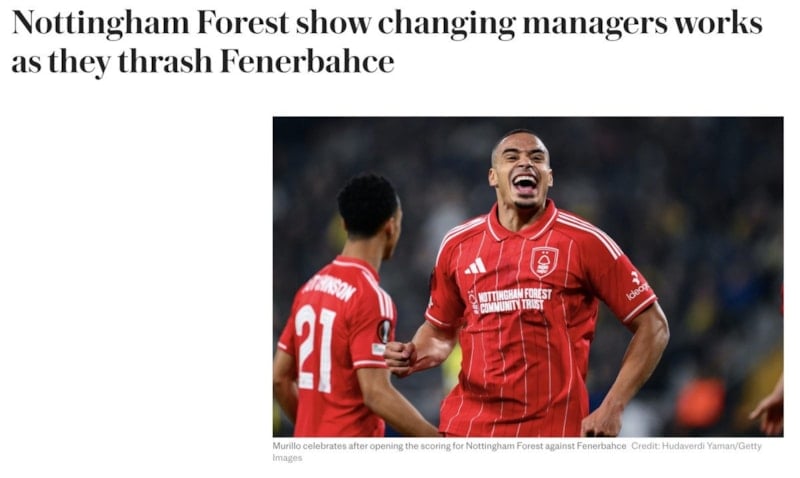Viewport: 800px width, 478px height.
Task: Click the player name printed above number 21
Action: 330,288
